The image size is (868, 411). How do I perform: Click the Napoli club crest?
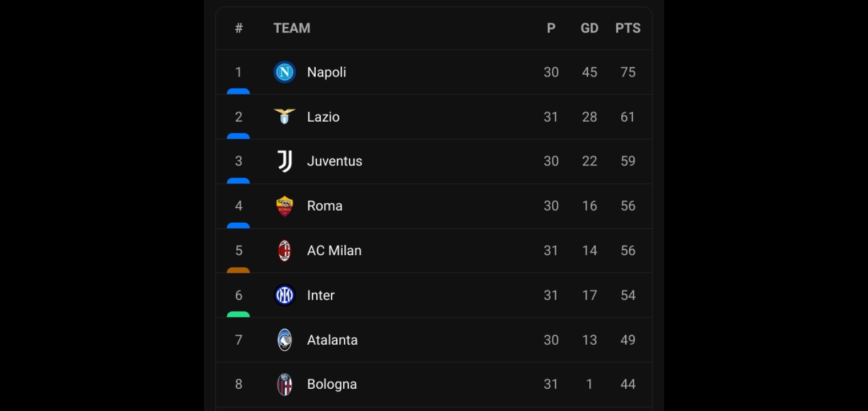[284, 72]
